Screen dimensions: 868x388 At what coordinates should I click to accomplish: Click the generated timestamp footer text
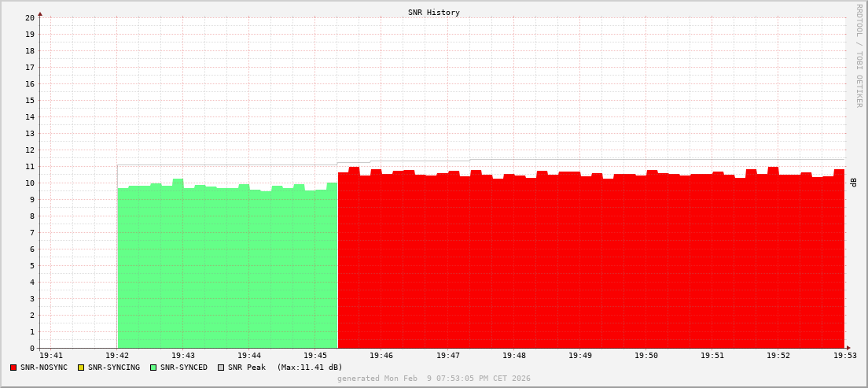click(434, 379)
